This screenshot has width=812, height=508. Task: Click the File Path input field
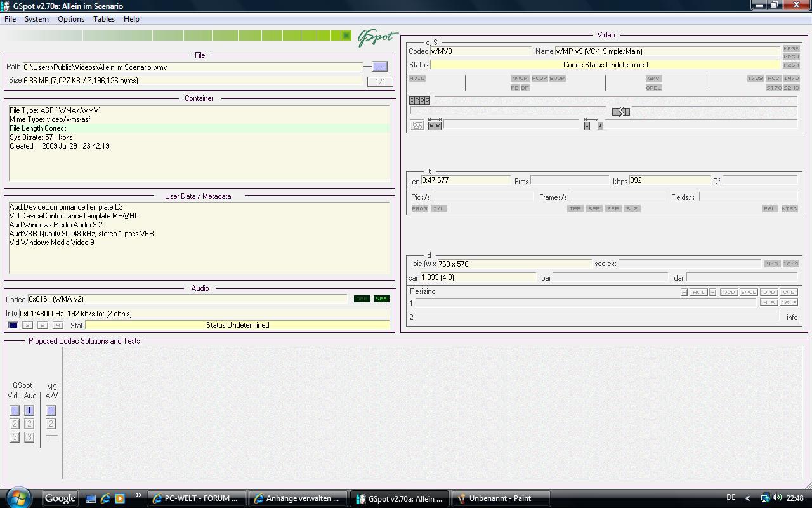[x=193, y=67]
